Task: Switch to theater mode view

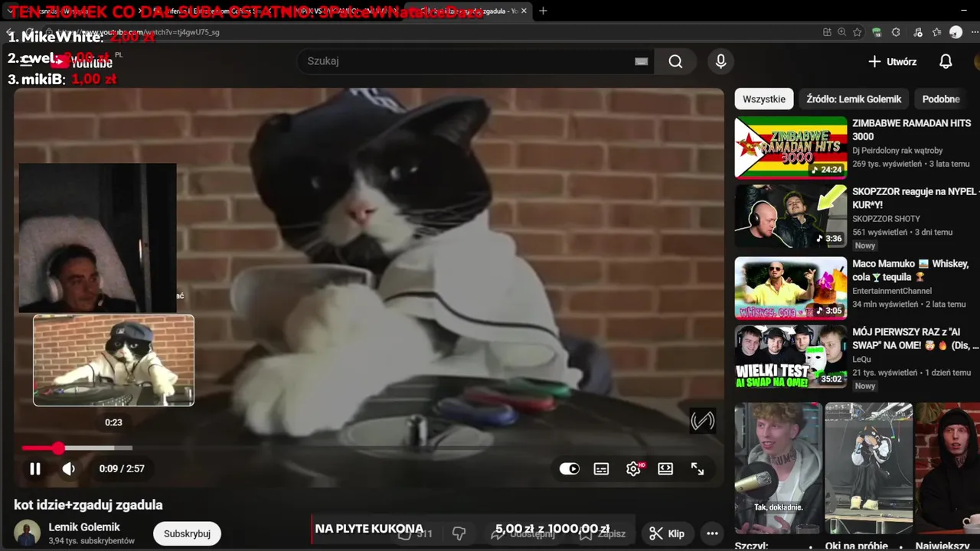Action: 665,469
